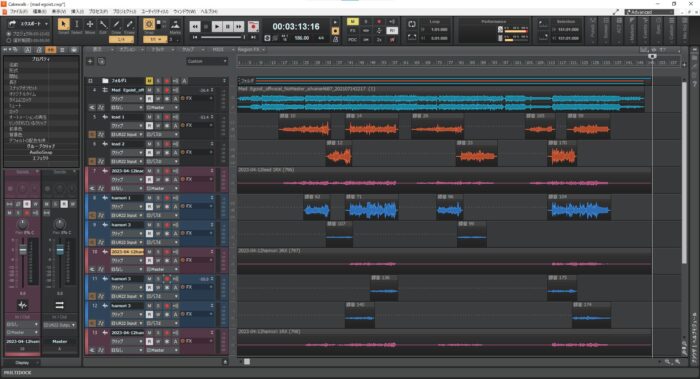The image size is (700, 379).
Task: Open the Marks tool
Action: [x=175, y=25]
